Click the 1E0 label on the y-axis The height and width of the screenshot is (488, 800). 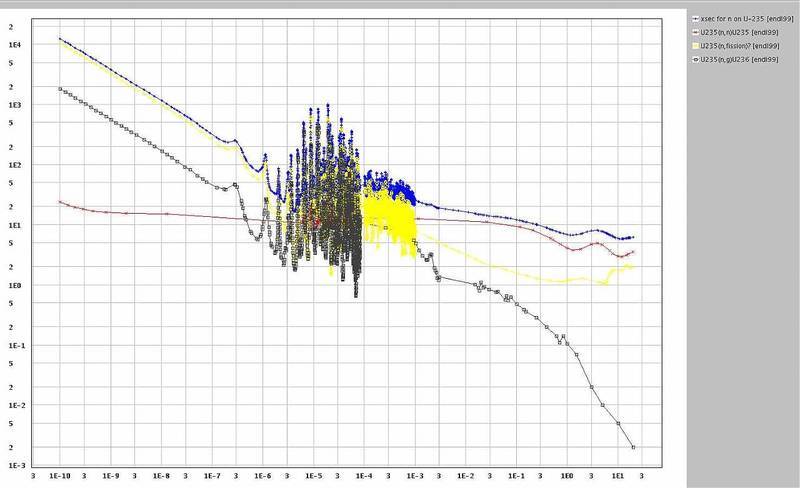click(x=15, y=285)
